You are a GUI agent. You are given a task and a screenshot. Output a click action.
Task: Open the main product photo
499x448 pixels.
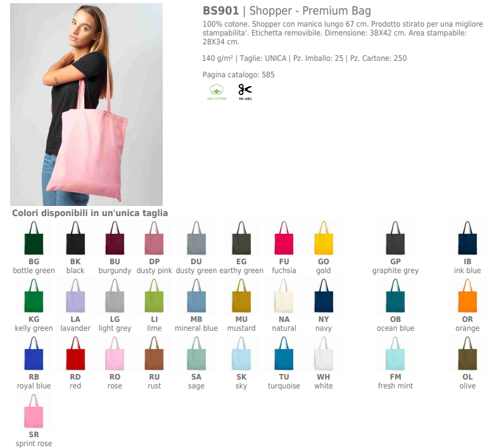pyautogui.click(x=86, y=105)
